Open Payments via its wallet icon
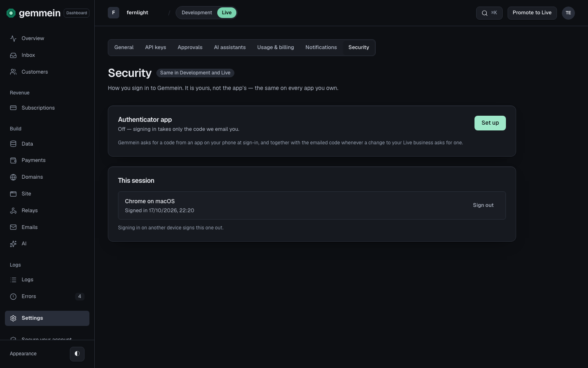 [13, 160]
